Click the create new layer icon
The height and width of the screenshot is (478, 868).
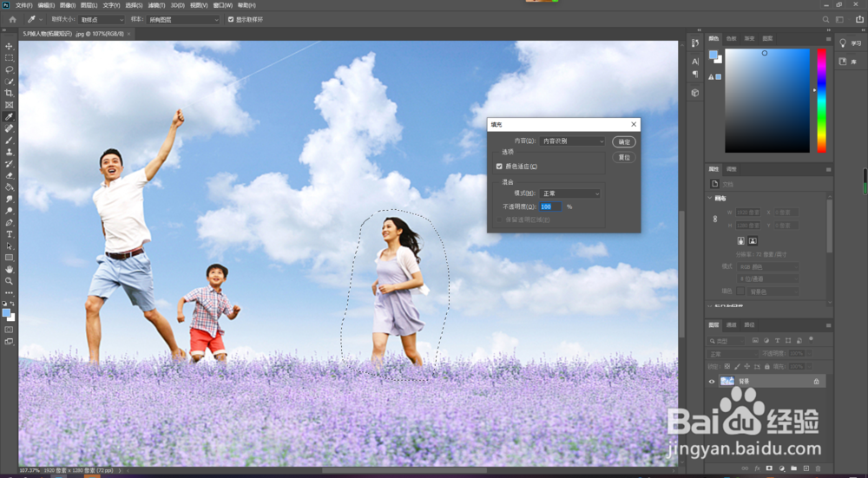pyautogui.click(x=806, y=468)
